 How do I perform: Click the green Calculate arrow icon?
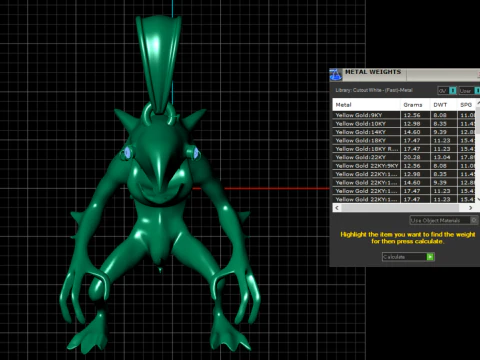(430, 257)
